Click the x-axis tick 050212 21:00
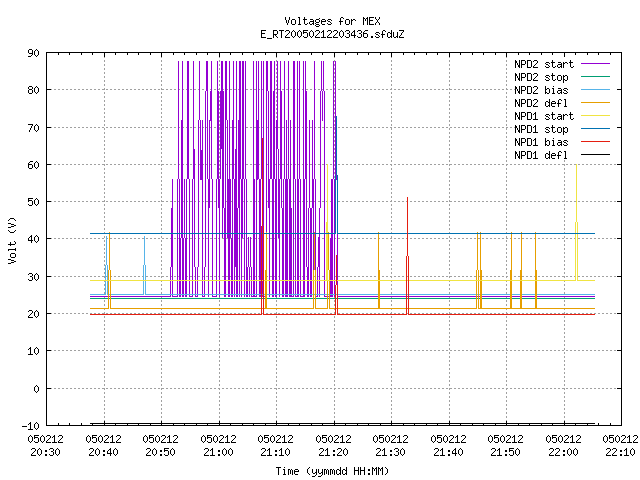Screen dimensions: 640x480 coord(218,445)
